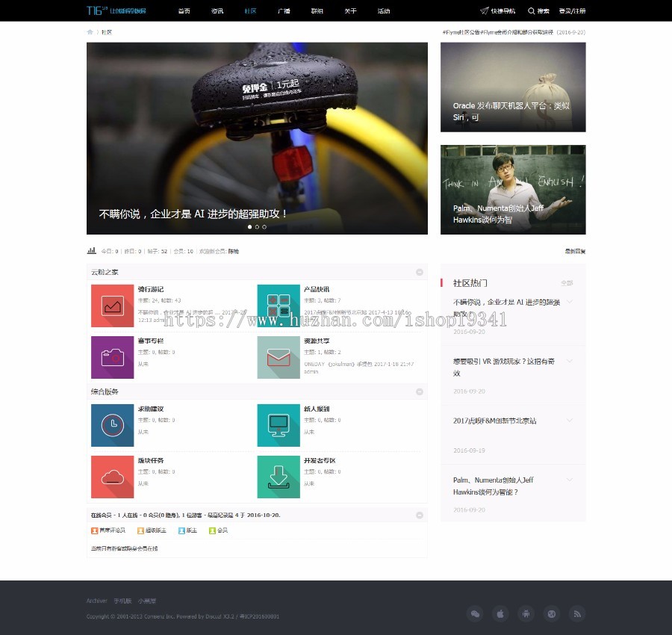Select the second carousel slide dot
The width and height of the screenshot is (672, 635).
257,226
